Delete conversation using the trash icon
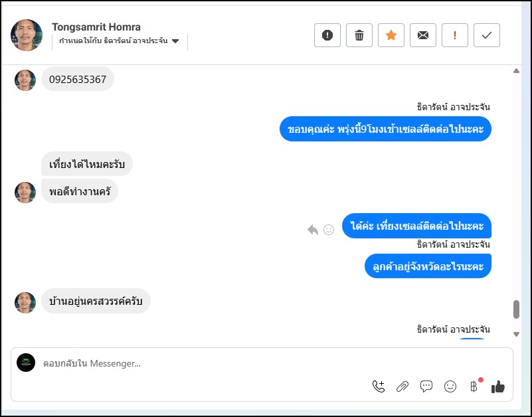The width and height of the screenshot is (532, 417). pos(359,35)
